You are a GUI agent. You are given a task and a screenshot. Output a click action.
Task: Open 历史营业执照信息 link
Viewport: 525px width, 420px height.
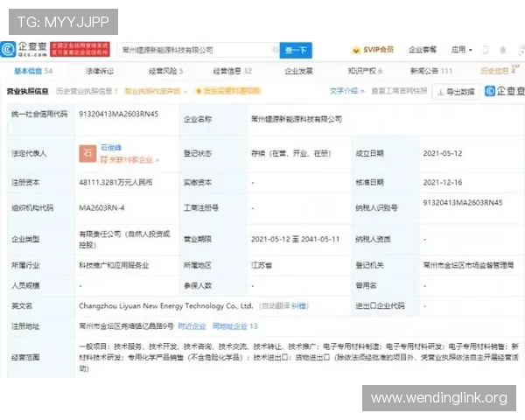pyautogui.click(x=87, y=91)
